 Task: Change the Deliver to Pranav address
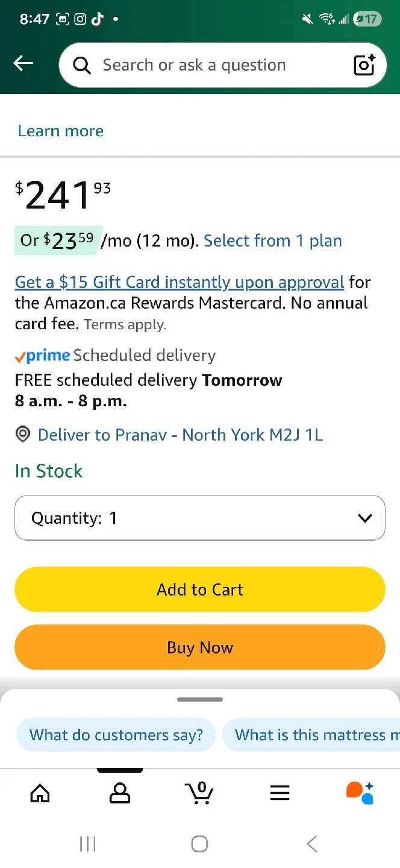[180, 435]
